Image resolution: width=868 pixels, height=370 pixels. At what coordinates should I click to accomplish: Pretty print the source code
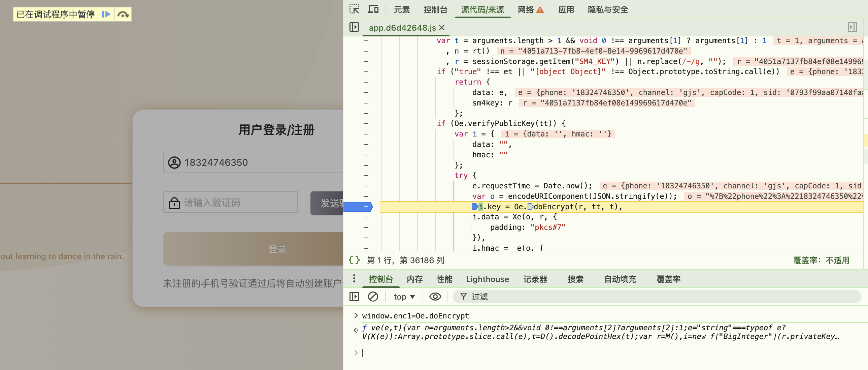[354, 260]
